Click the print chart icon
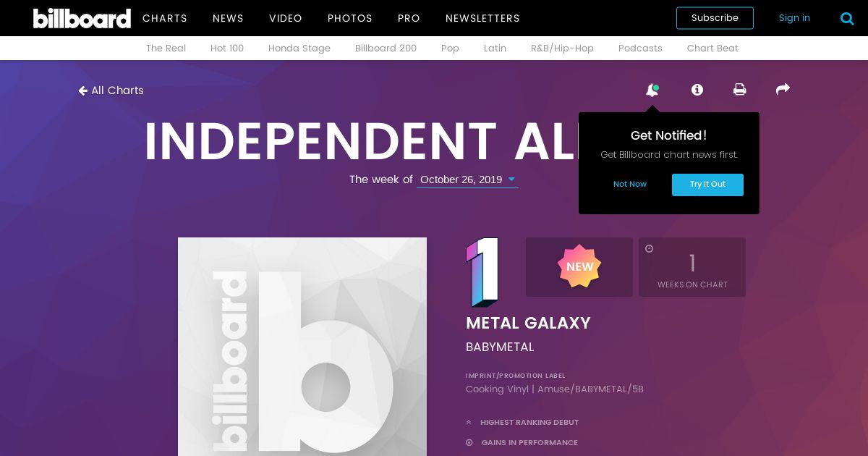This screenshot has height=456, width=868. click(739, 90)
